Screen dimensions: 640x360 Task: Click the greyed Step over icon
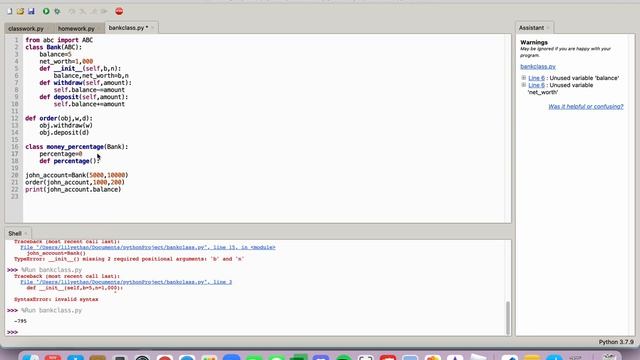pos(72,11)
